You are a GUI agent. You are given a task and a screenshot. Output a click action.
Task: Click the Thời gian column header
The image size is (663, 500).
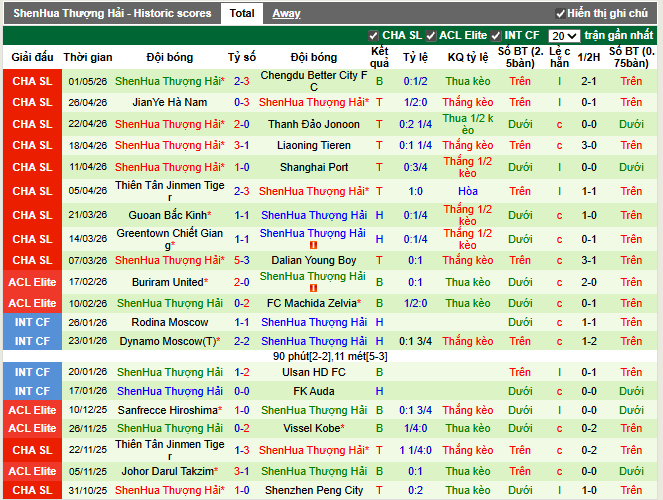(88, 57)
